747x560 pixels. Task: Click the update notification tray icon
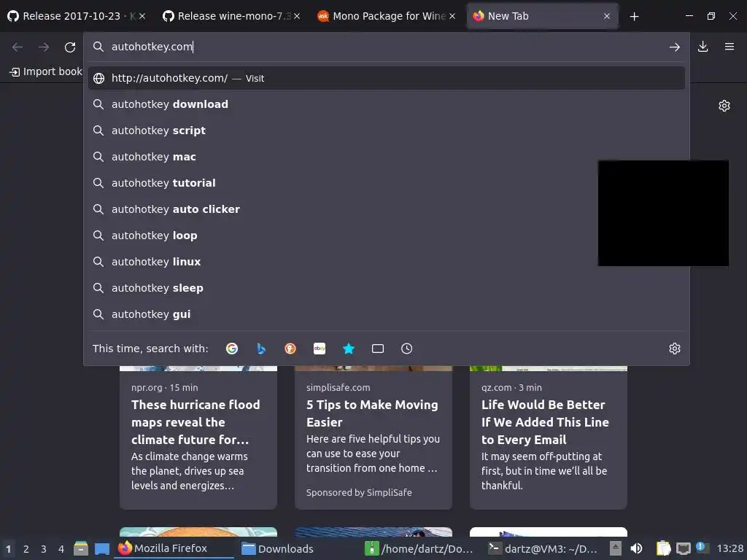(x=702, y=548)
